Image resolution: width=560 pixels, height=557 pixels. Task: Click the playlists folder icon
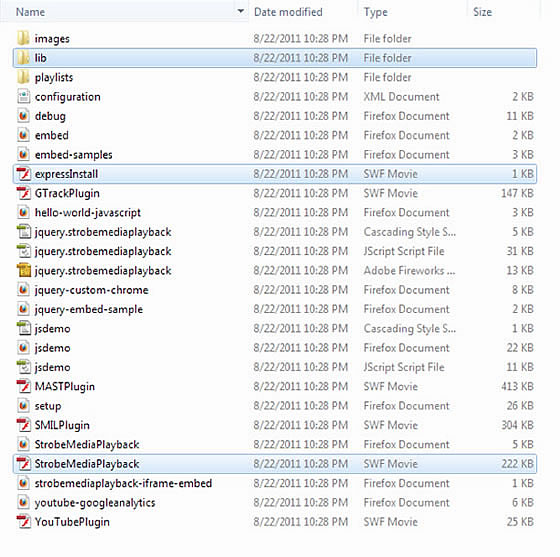pyautogui.click(x=23, y=77)
